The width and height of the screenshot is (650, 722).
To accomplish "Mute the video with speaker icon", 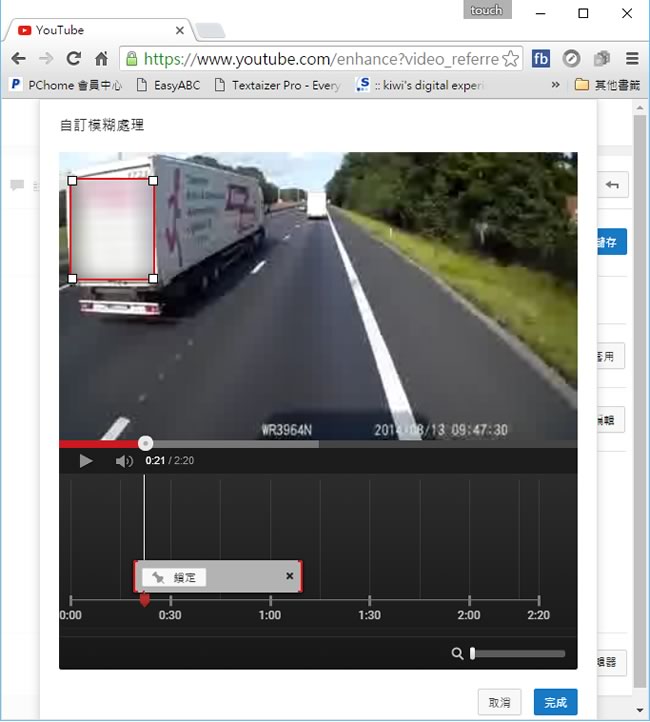I will point(124,461).
